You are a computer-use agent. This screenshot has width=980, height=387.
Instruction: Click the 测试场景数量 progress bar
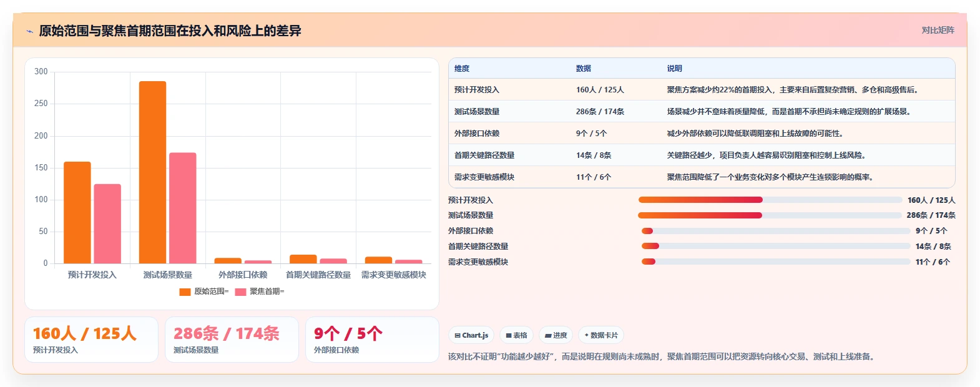pos(770,215)
